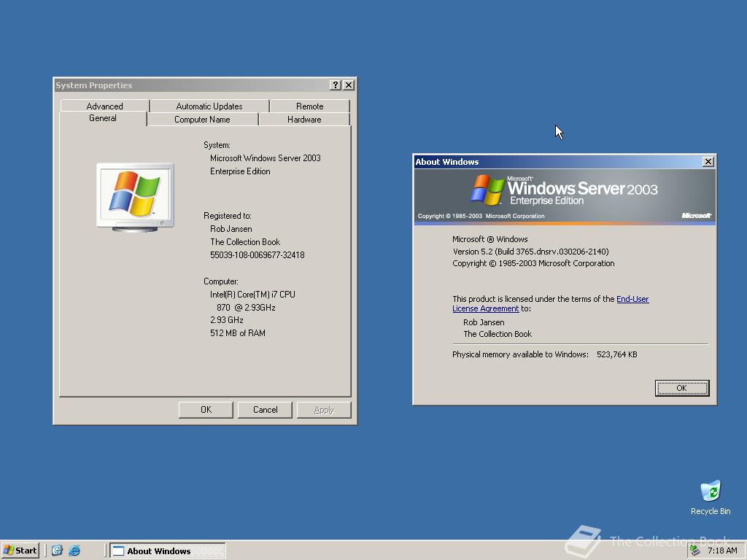
Task: Click Cancel in System Properties
Action: 265,410
